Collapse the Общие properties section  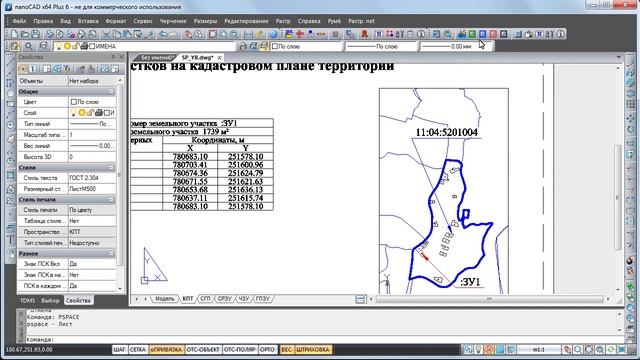tap(111, 92)
